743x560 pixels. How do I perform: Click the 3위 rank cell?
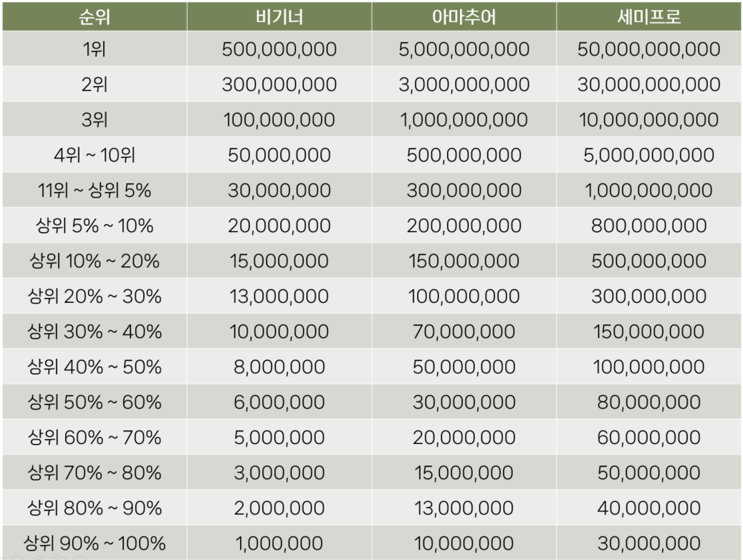[95, 120]
